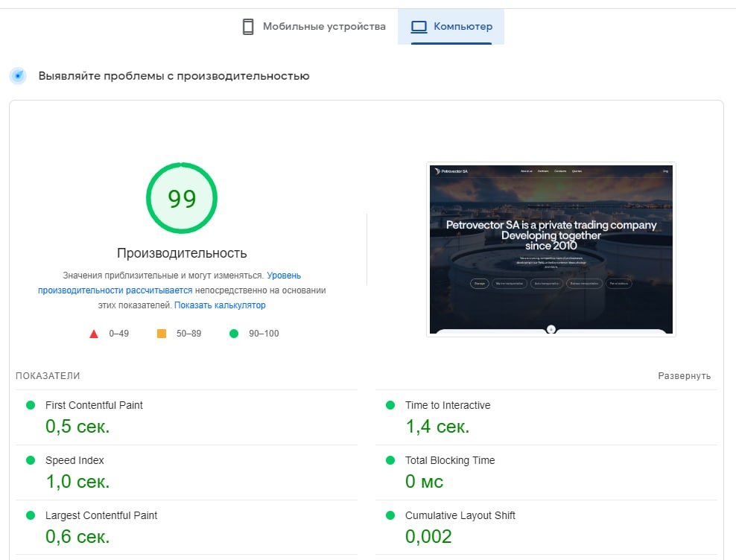Click the green dot beside Speed Index

(x=31, y=460)
